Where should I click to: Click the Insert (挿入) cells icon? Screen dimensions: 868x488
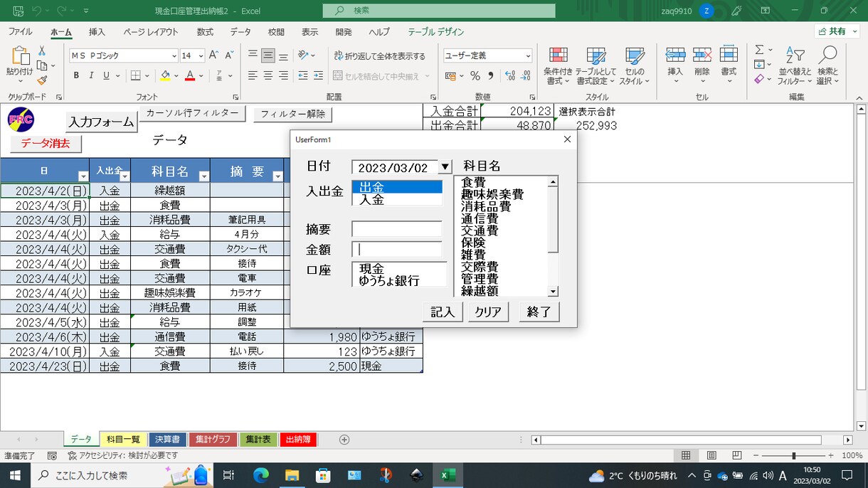pyautogui.click(x=675, y=55)
